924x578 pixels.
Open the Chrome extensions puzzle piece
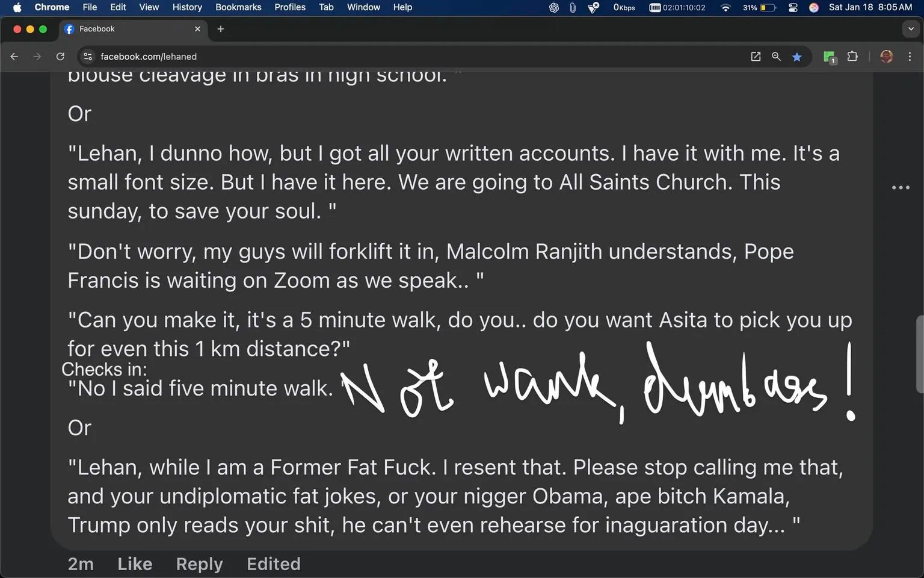tap(852, 56)
